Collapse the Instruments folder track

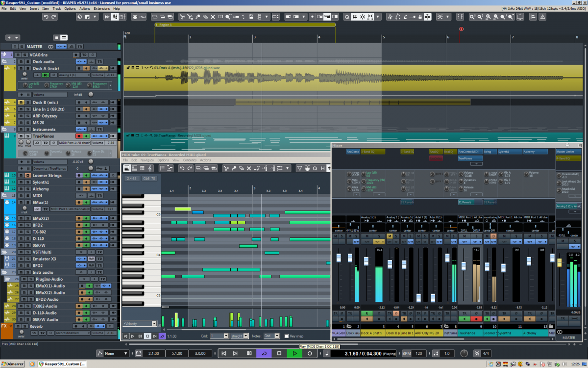[5, 130]
